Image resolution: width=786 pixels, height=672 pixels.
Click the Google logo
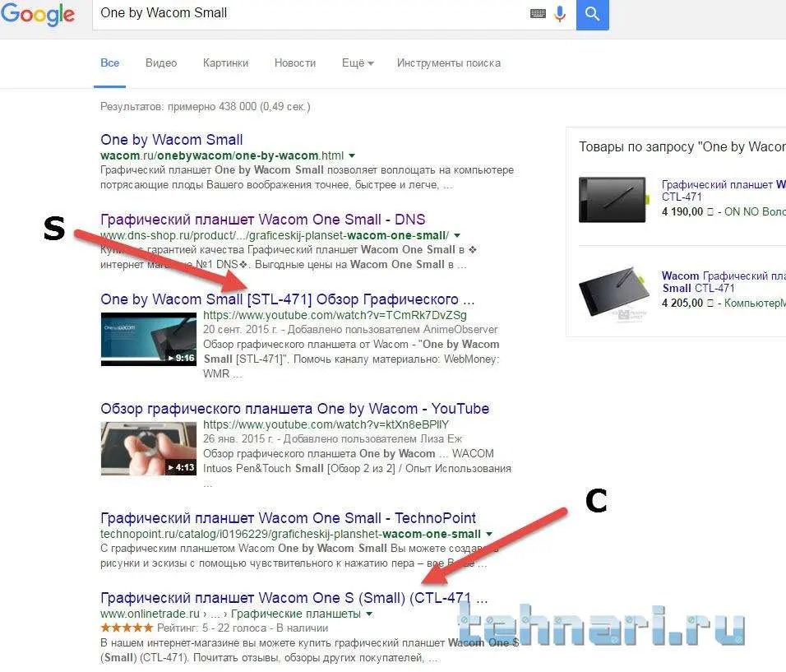pyautogui.click(x=38, y=14)
